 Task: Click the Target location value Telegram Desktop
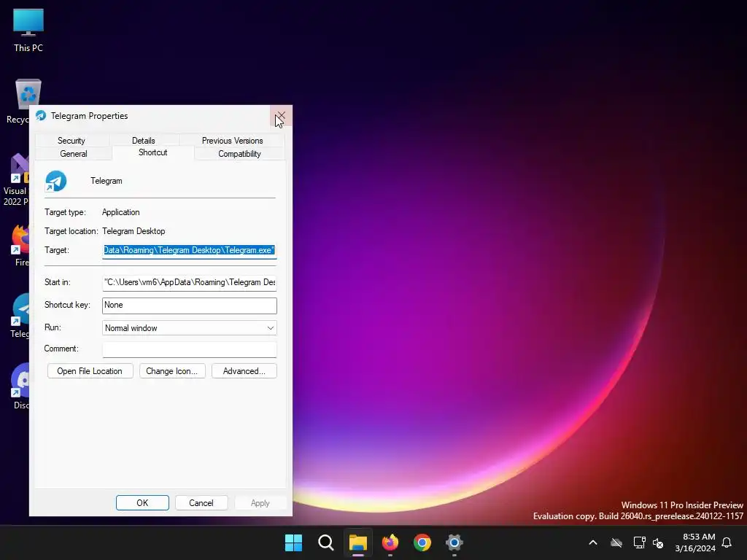pos(134,231)
